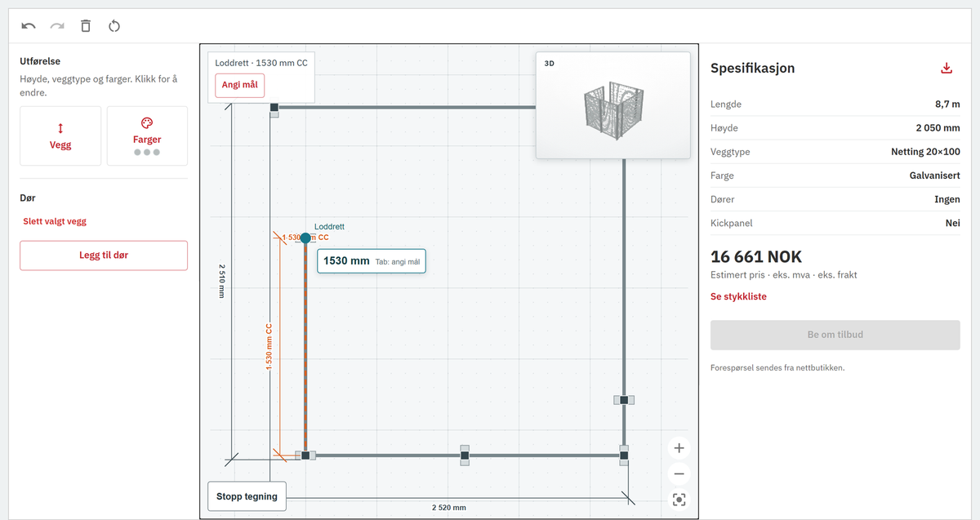The height and width of the screenshot is (520, 980).
Task: Click the Lengde value 8,7 m
Action: 947,104
